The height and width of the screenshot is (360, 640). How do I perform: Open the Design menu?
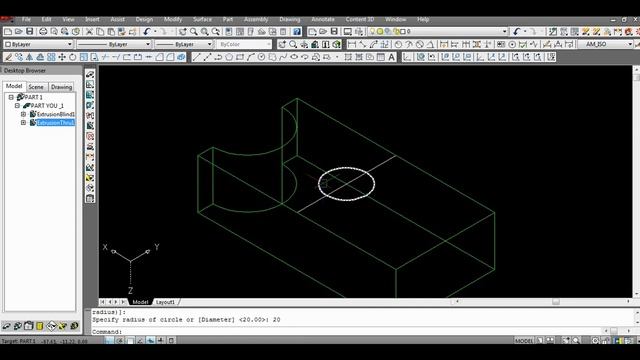click(144, 19)
